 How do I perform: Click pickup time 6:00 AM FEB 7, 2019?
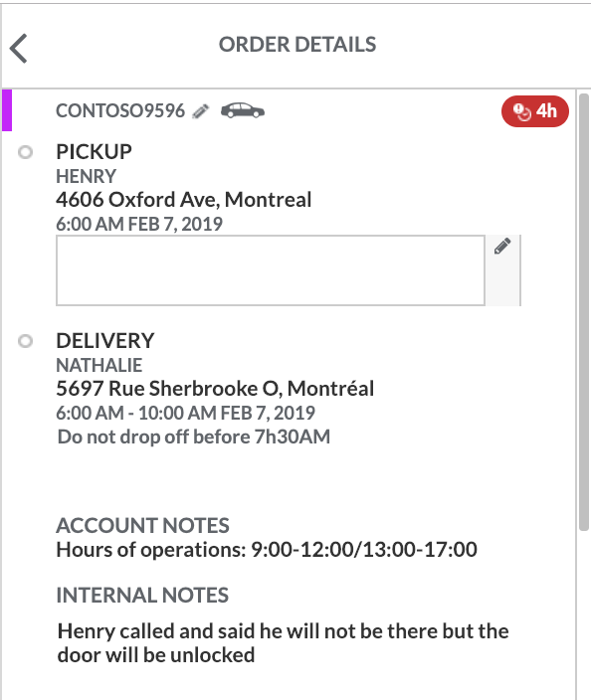(139, 224)
